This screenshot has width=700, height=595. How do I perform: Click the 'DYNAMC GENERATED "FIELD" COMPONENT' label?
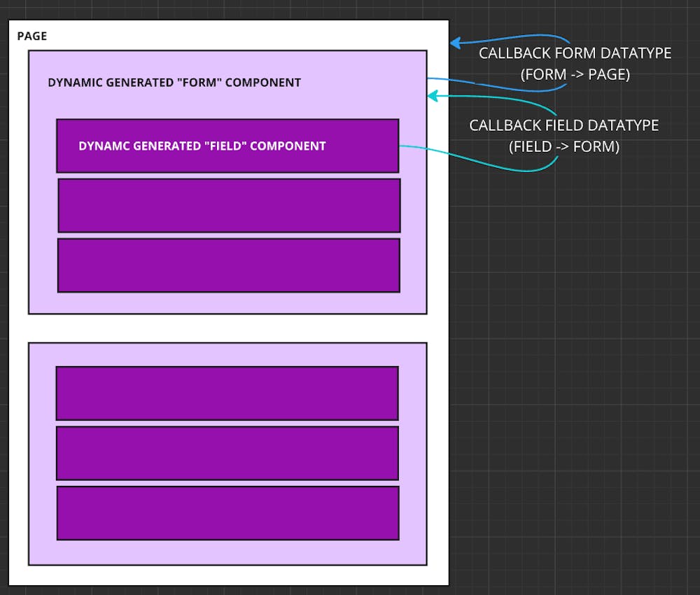coord(202,146)
